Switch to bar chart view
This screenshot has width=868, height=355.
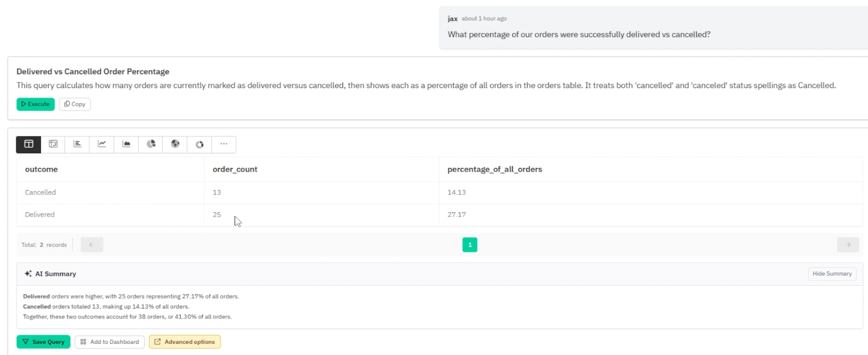[78, 144]
